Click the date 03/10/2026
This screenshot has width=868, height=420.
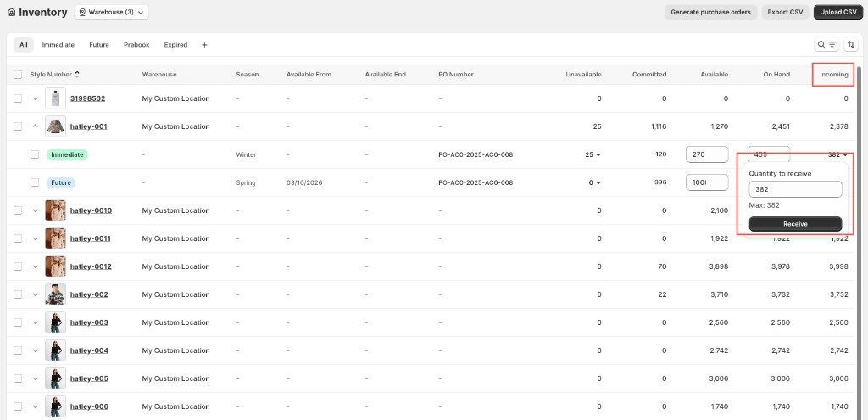pyautogui.click(x=304, y=182)
